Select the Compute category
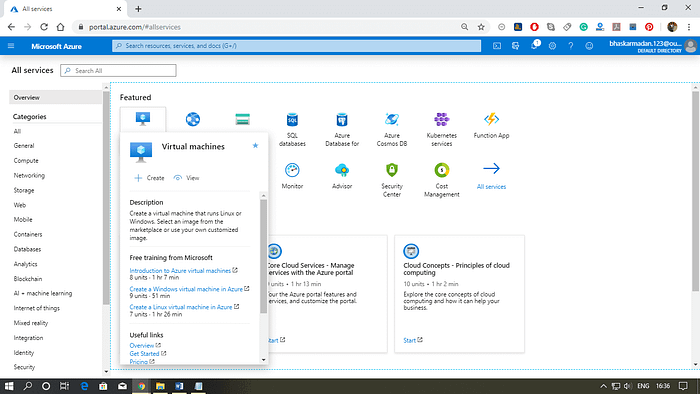 (x=26, y=161)
